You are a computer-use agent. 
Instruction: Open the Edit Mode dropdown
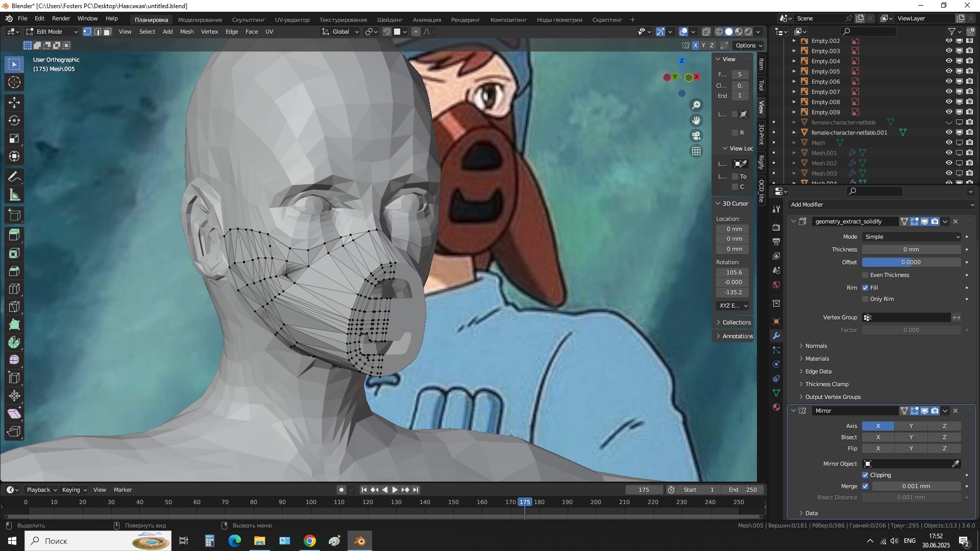tap(51, 32)
